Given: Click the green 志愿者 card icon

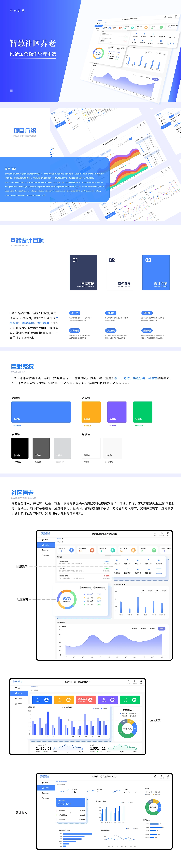Looking at the screenshot, I should pyautogui.click(x=154, y=550).
